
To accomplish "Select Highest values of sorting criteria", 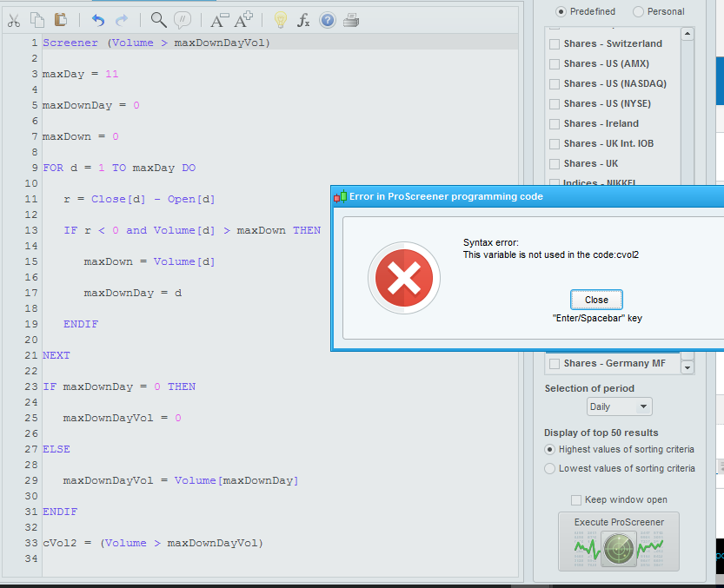I will (x=549, y=450).
